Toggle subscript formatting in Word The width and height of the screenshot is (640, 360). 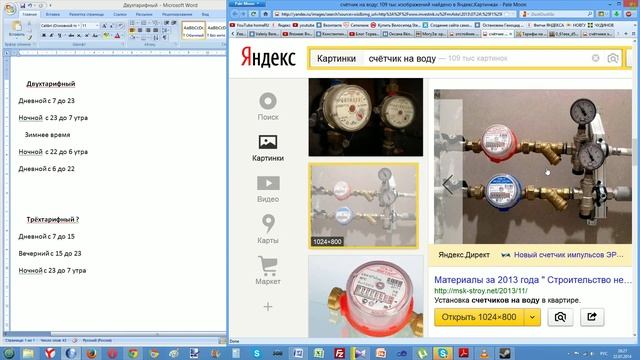click(80, 36)
